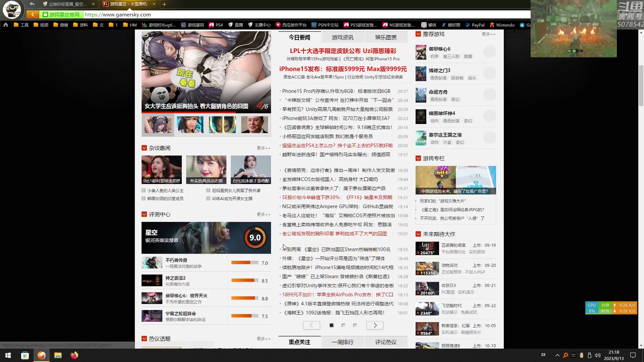
Task: Open the 微博 bookmark folder
Action: (61, 25)
